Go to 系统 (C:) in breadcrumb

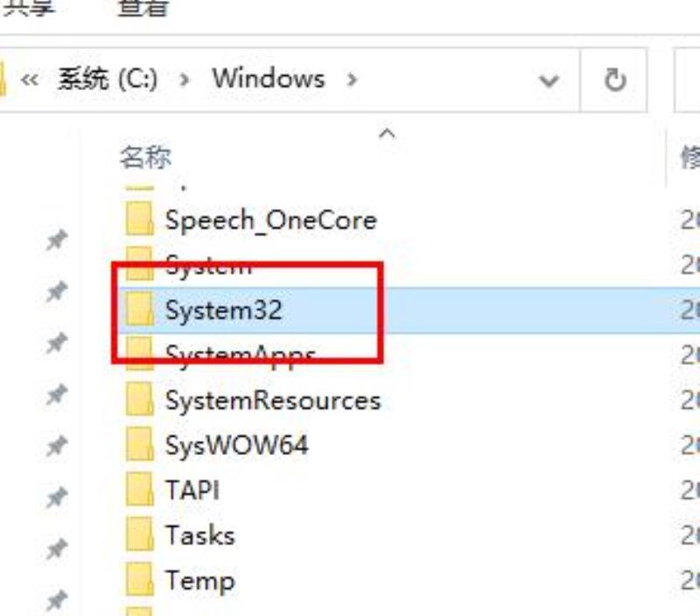[x=108, y=79]
